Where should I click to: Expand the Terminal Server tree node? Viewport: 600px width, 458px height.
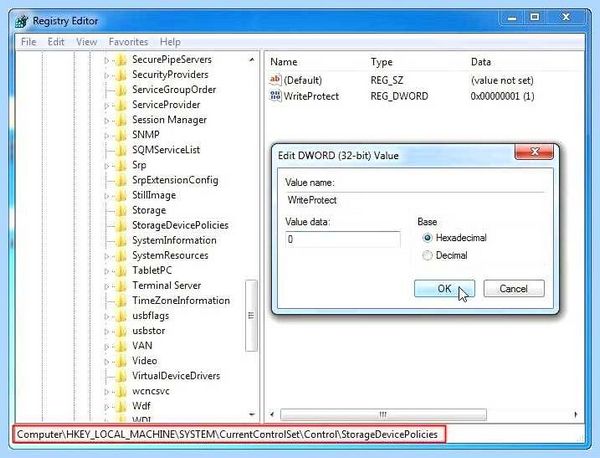(107, 286)
